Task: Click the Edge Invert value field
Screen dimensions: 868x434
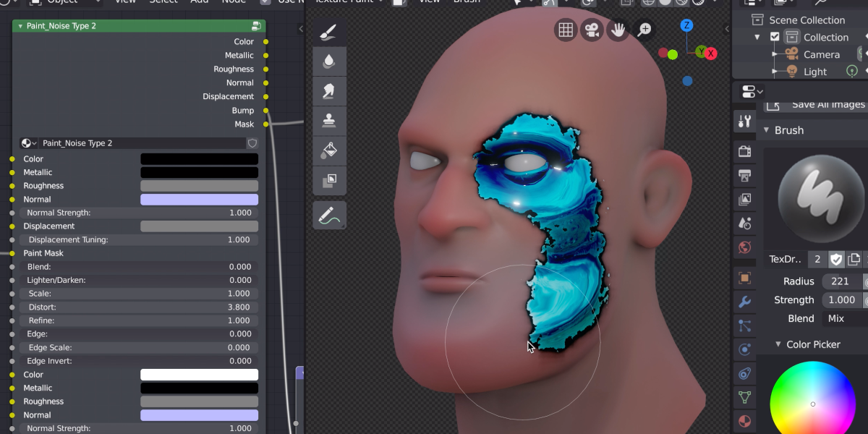Action: tap(139, 361)
